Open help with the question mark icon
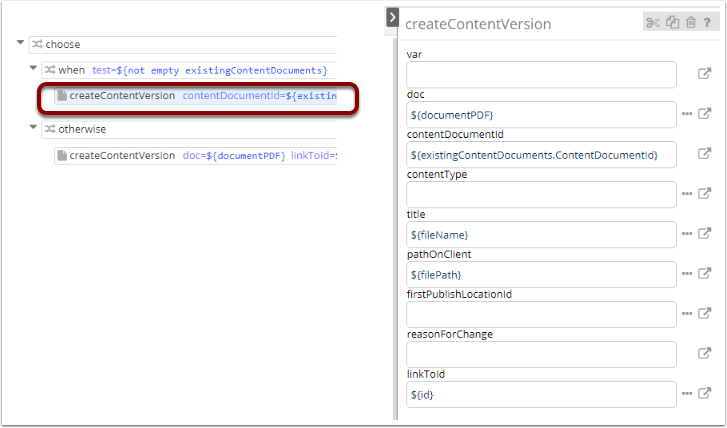This screenshot has height=428, width=727. (x=706, y=23)
